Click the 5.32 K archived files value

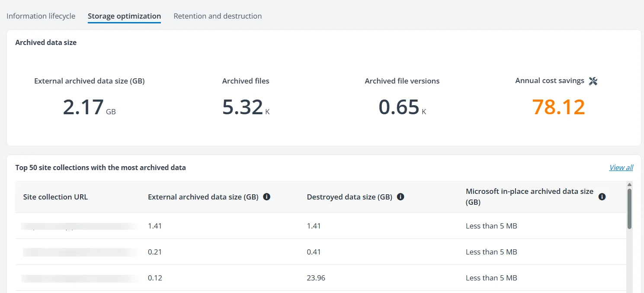pos(246,107)
